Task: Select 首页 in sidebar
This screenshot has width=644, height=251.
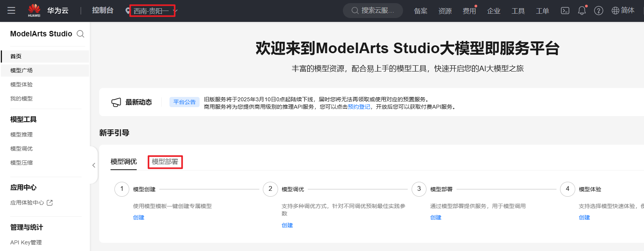Action: tap(45, 56)
